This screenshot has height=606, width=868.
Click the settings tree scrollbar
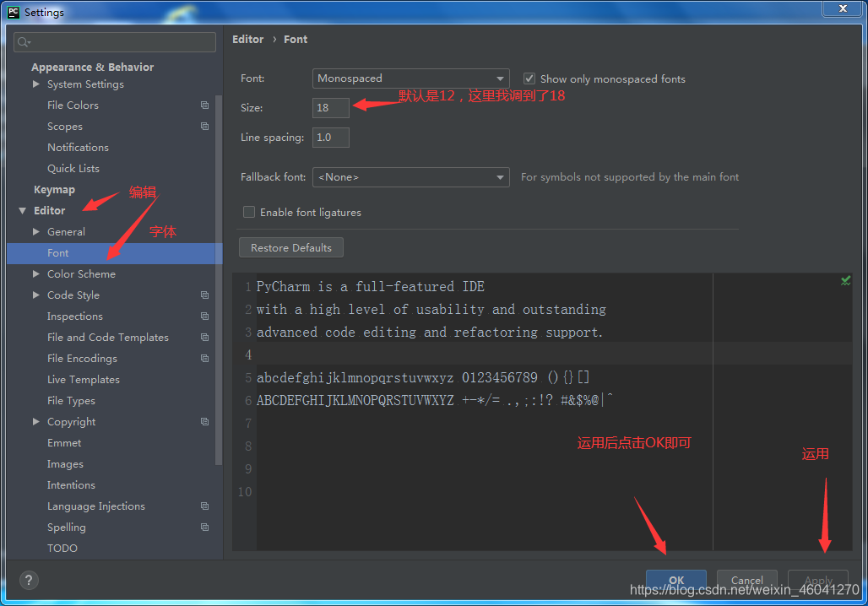click(219, 279)
